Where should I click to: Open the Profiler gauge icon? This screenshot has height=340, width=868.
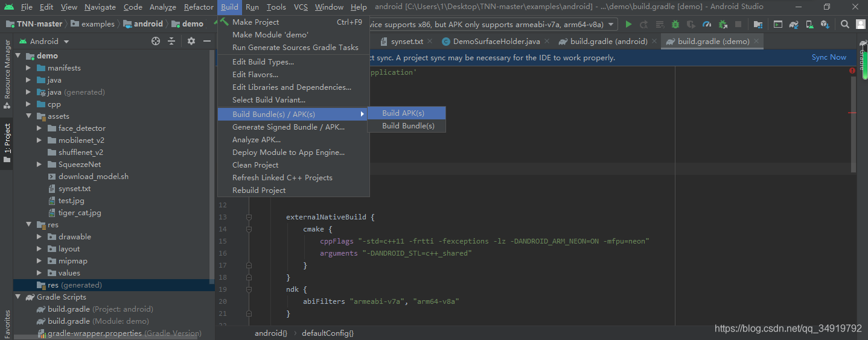point(707,24)
